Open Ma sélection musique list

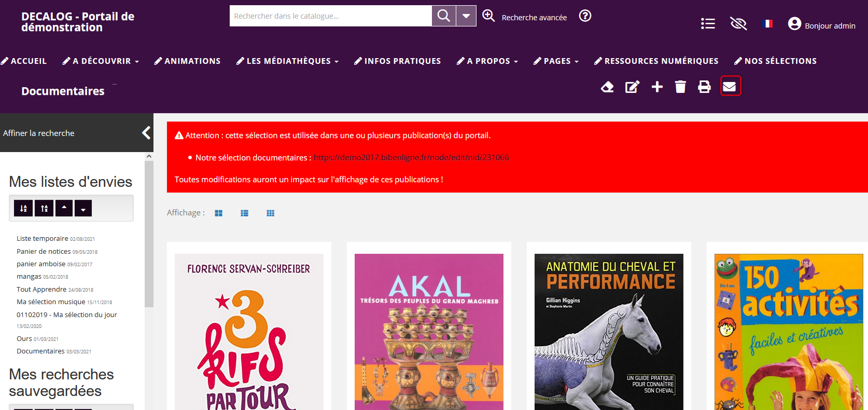click(51, 302)
